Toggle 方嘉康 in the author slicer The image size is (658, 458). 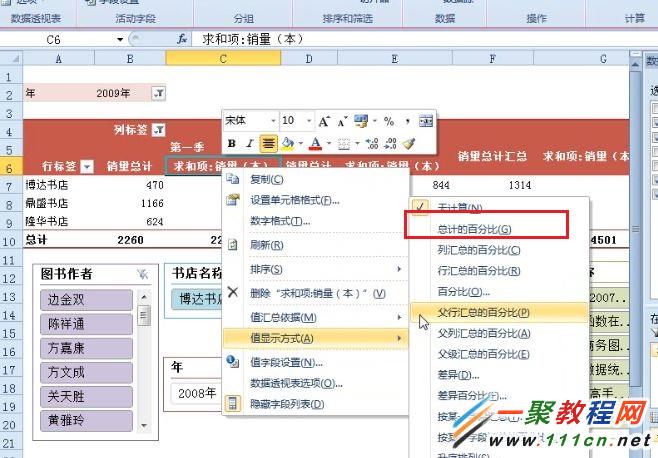tap(86, 348)
